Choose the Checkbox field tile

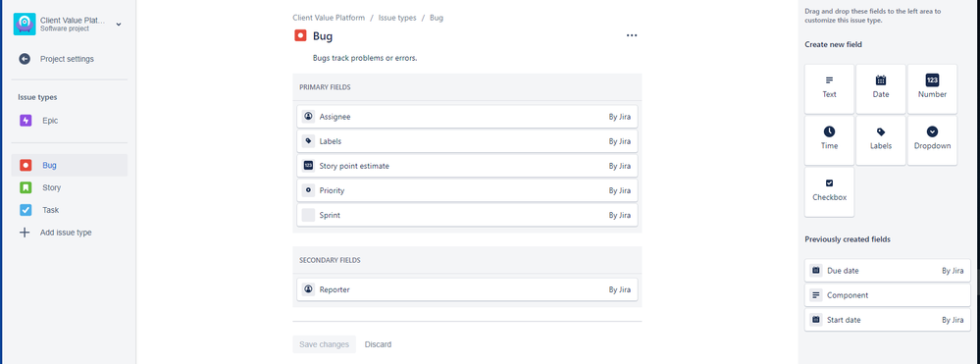(829, 191)
